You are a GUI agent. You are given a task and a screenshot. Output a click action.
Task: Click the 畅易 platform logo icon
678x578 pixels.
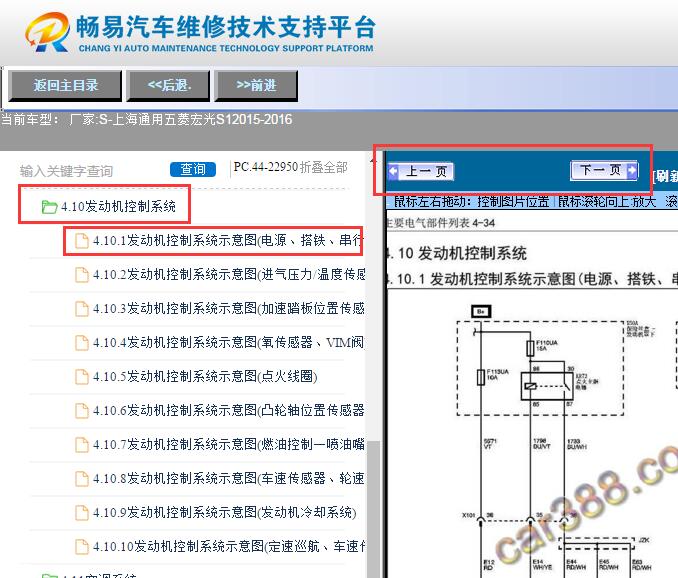pos(48,32)
